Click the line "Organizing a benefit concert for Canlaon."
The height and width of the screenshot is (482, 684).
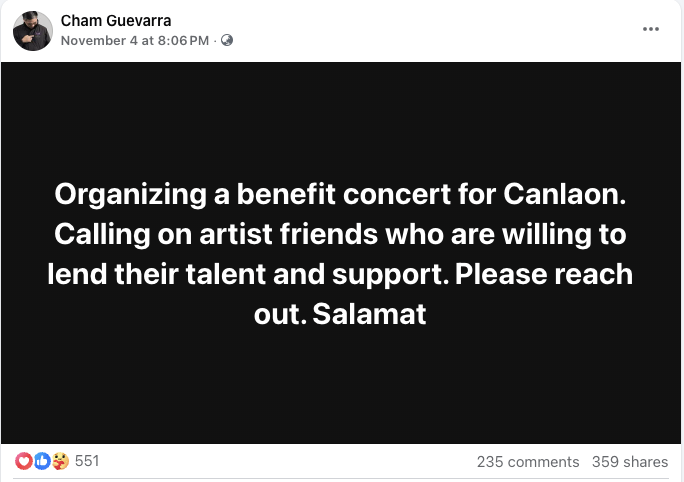341,193
